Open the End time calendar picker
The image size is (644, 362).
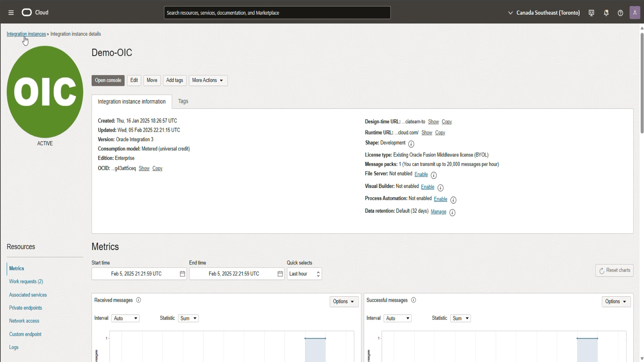[280, 274]
